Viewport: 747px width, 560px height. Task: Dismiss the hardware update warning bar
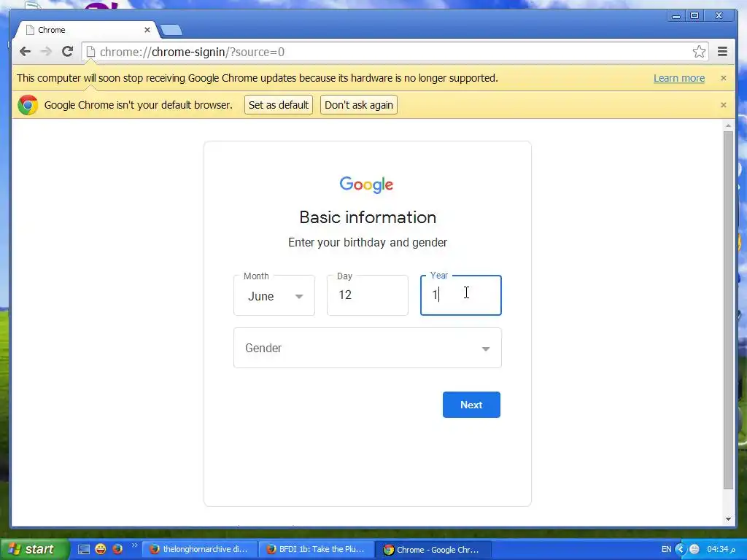coord(723,78)
